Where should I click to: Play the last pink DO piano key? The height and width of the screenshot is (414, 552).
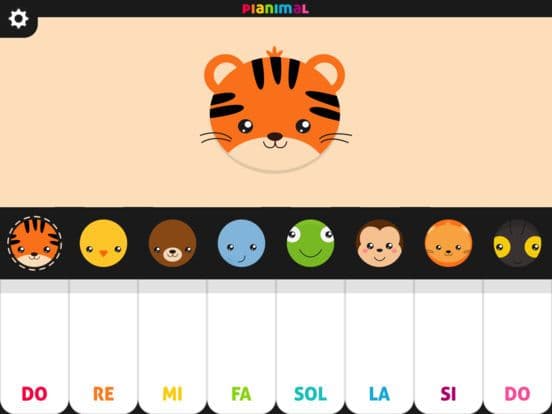[518, 347]
